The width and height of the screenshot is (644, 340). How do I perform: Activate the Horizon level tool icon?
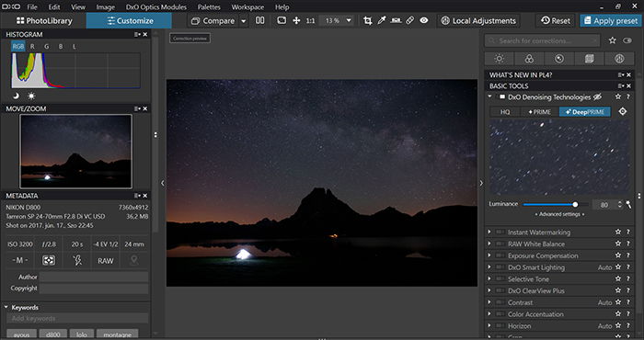[396, 20]
